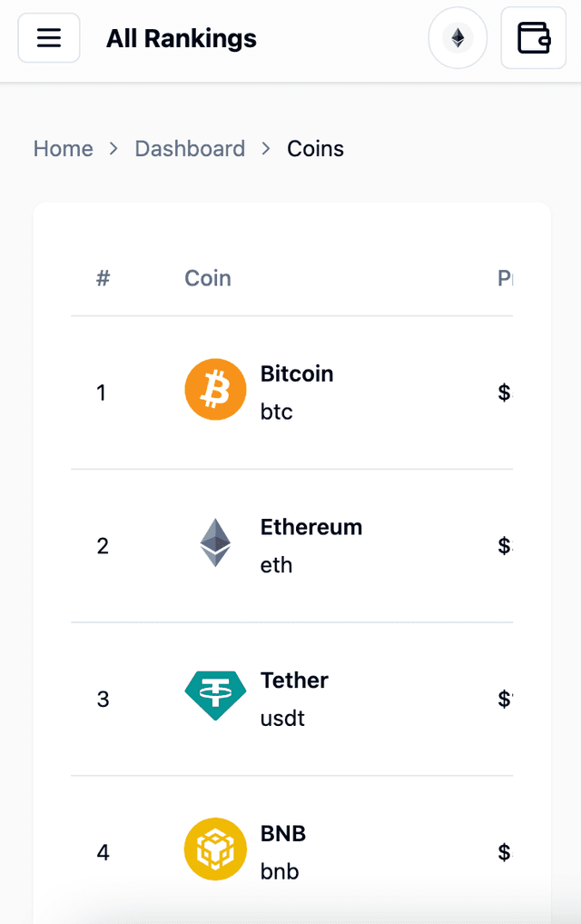
Task: Sort by the # column header
Action: [103, 277]
